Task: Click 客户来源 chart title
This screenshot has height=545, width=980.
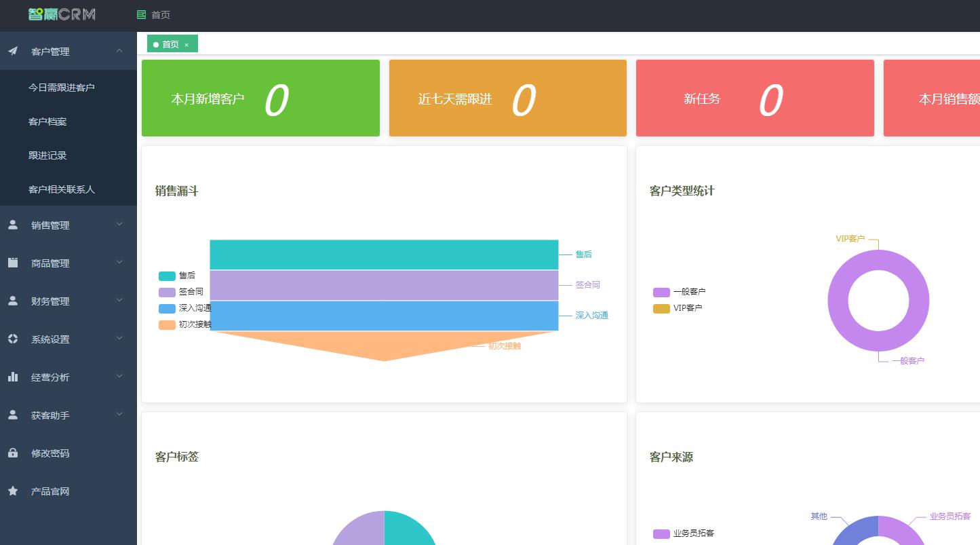Action: [671, 457]
